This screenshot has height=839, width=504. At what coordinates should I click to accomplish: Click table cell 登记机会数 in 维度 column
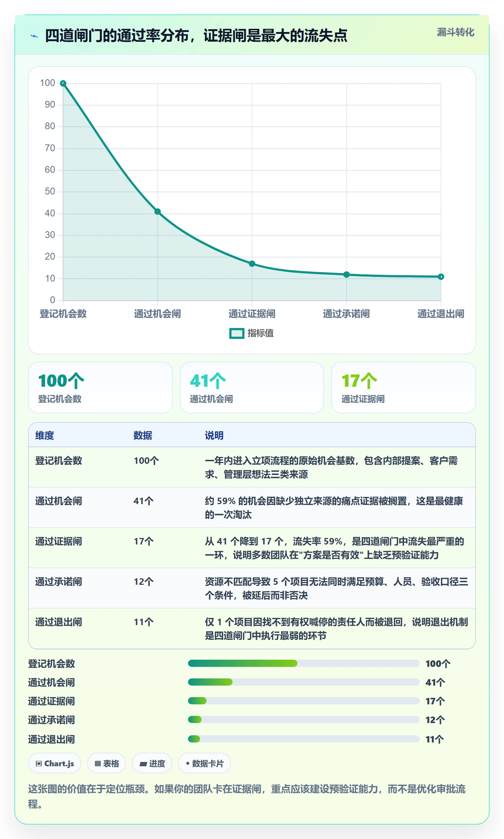[x=59, y=461]
